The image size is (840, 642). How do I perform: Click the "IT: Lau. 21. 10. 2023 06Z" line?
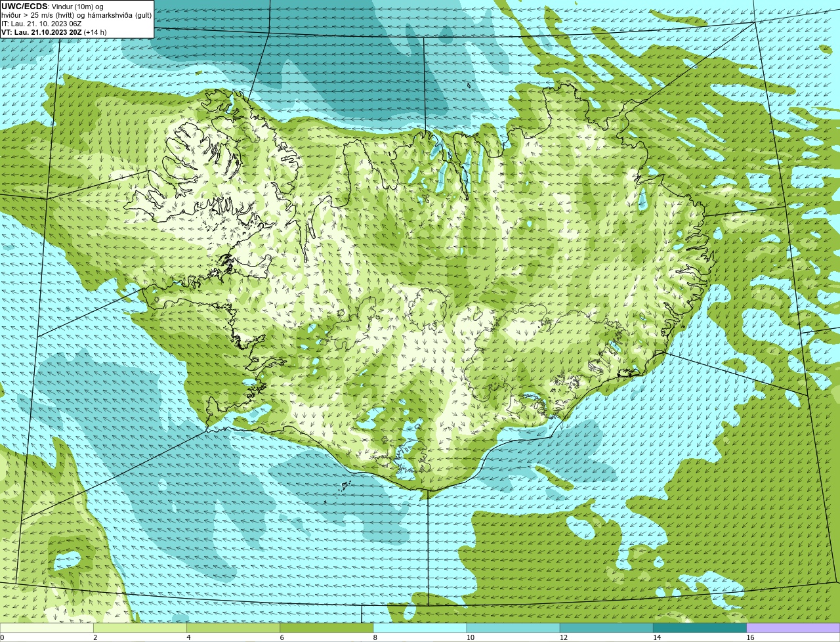[41, 23]
